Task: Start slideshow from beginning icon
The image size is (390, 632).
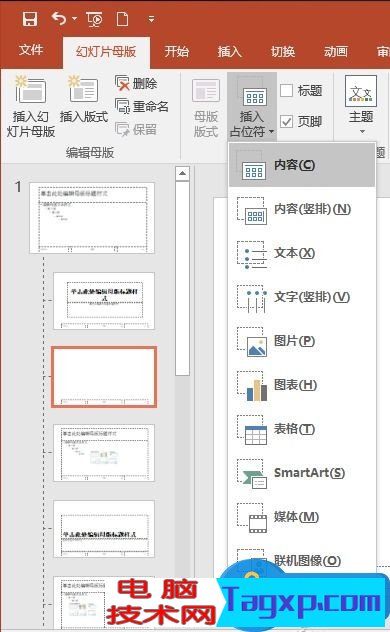Action: (95, 19)
